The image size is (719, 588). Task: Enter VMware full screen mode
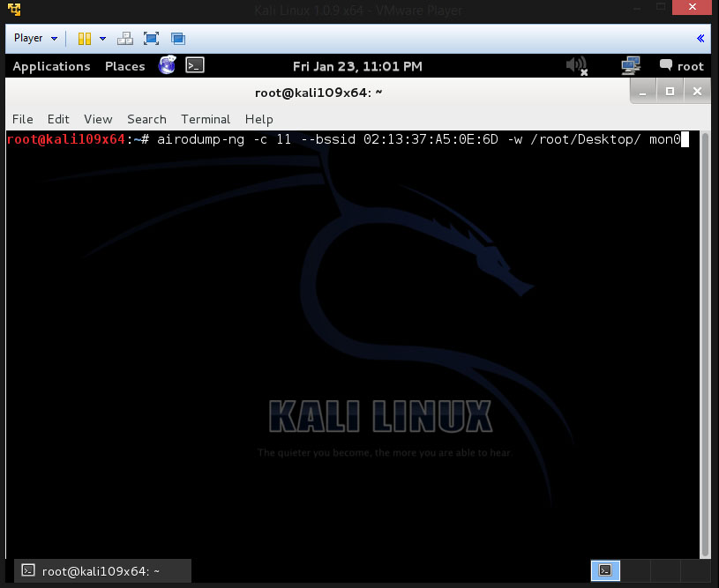pyautogui.click(x=151, y=39)
